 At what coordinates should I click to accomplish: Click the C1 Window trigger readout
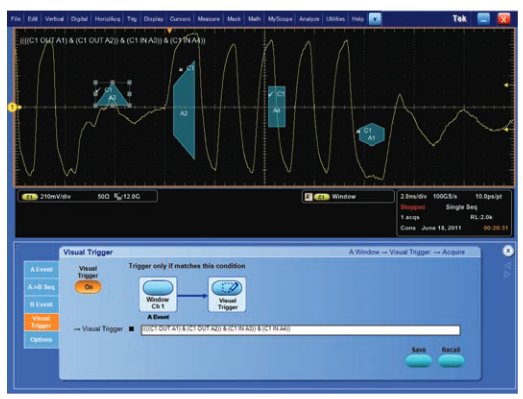[x=348, y=197]
